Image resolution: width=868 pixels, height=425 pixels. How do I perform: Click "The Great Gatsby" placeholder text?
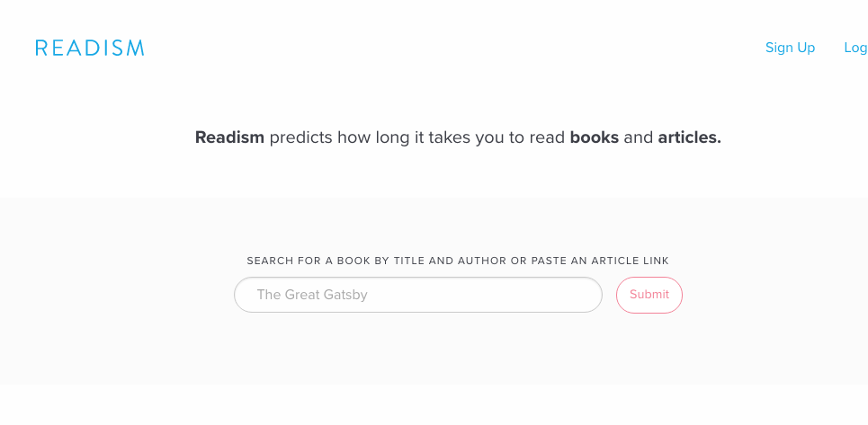pyautogui.click(x=312, y=295)
